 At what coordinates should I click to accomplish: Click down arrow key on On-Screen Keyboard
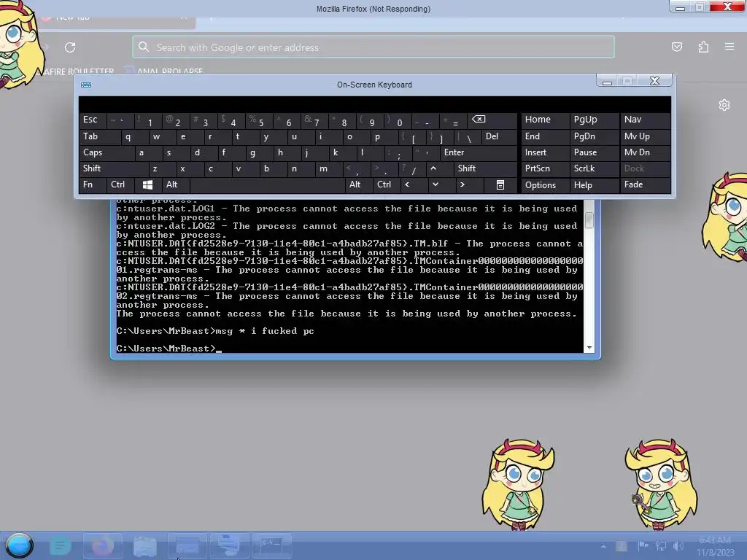(x=435, y=184)
